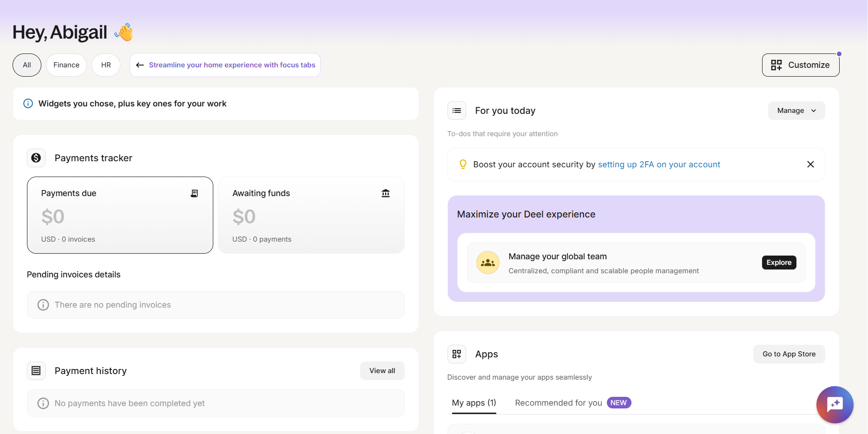The image size is (868, 434).
Task: Click 'Widgets you chose, plus key ones' text
Action: click(132, 104)
